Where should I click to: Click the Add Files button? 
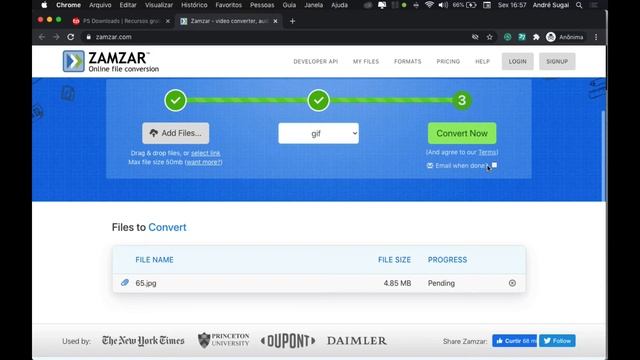(176, 133)
